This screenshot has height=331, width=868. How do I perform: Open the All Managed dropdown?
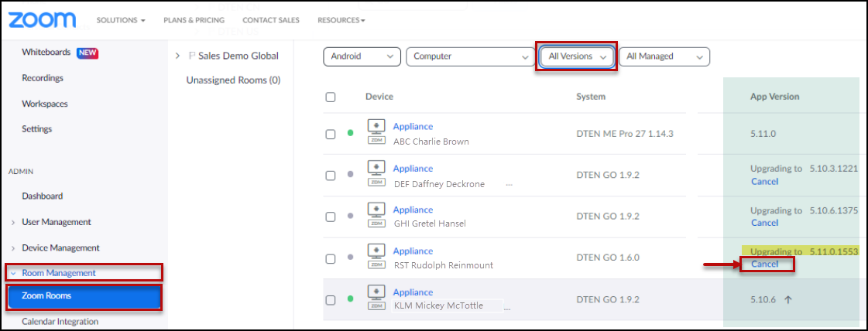[664, 56]
